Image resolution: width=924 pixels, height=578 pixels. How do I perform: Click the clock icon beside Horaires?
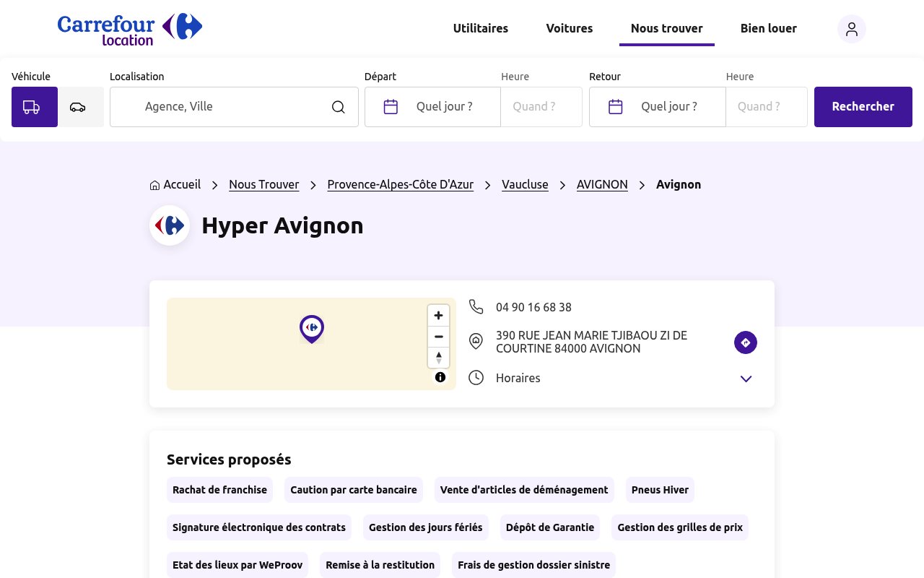point(476,378)
